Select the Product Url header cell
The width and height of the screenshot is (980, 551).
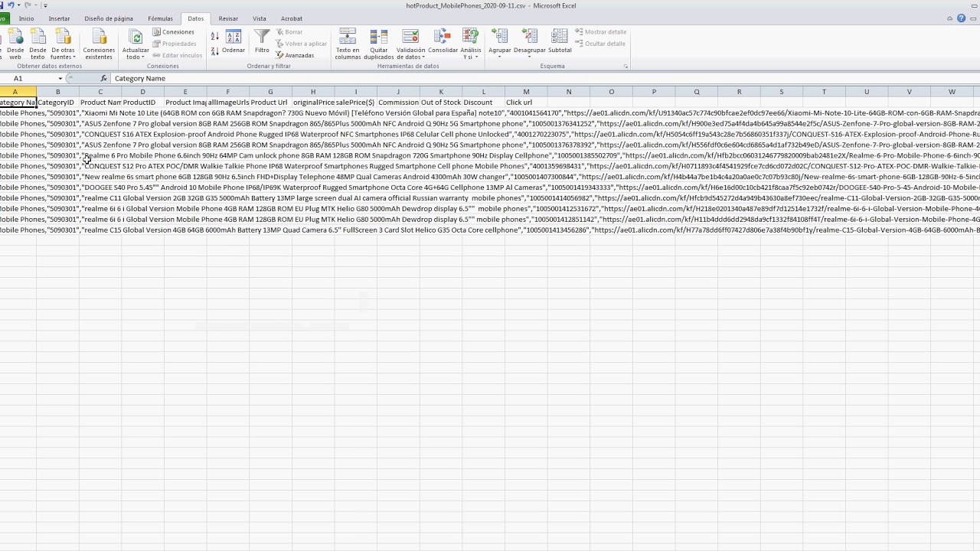270,103
